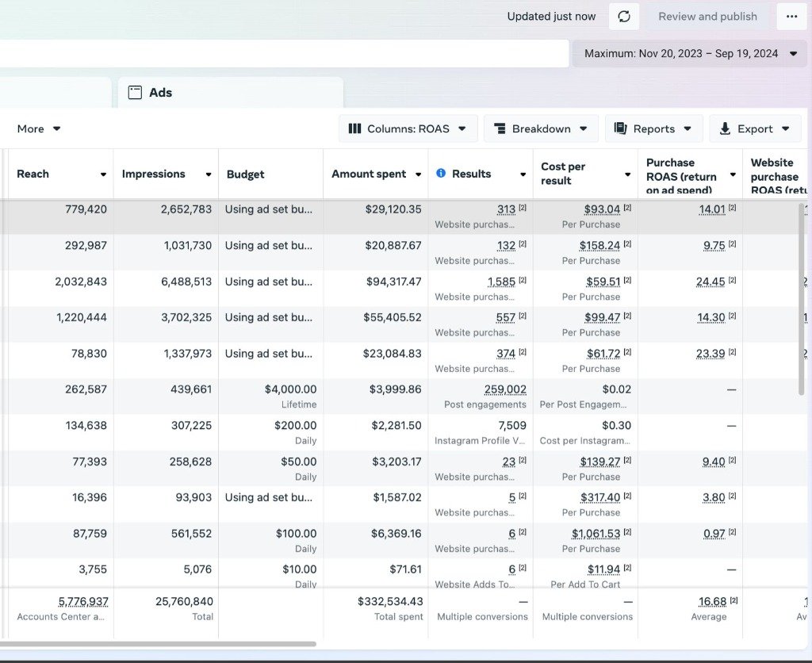Open the three-dots more options menu
The image size is (812, 663).
pyautogui.click(x=792, y=17)
